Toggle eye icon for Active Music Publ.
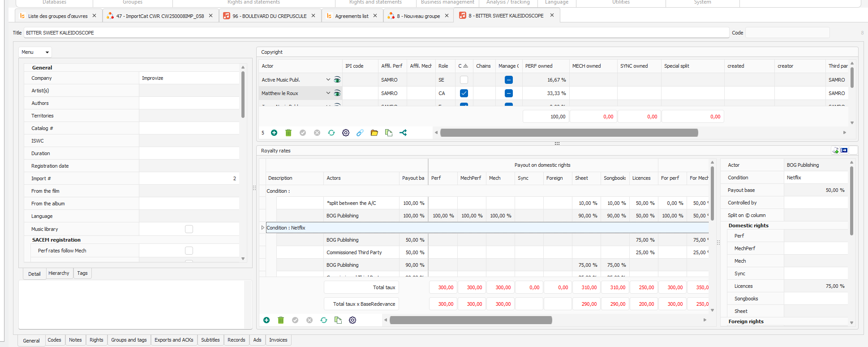This screenshot has height=347, width=868. click(337, 80)
